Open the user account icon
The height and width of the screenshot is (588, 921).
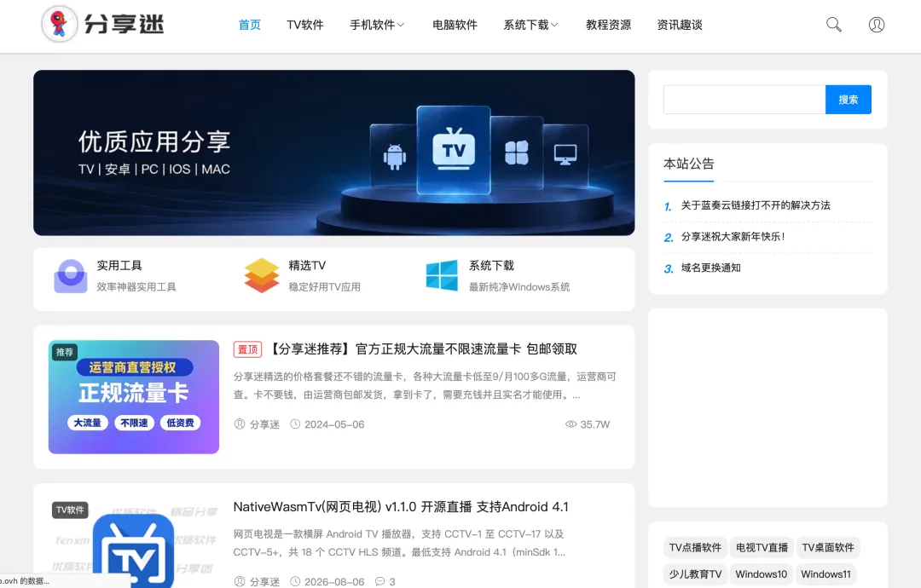pyautogui.click(x=877, y=25)
